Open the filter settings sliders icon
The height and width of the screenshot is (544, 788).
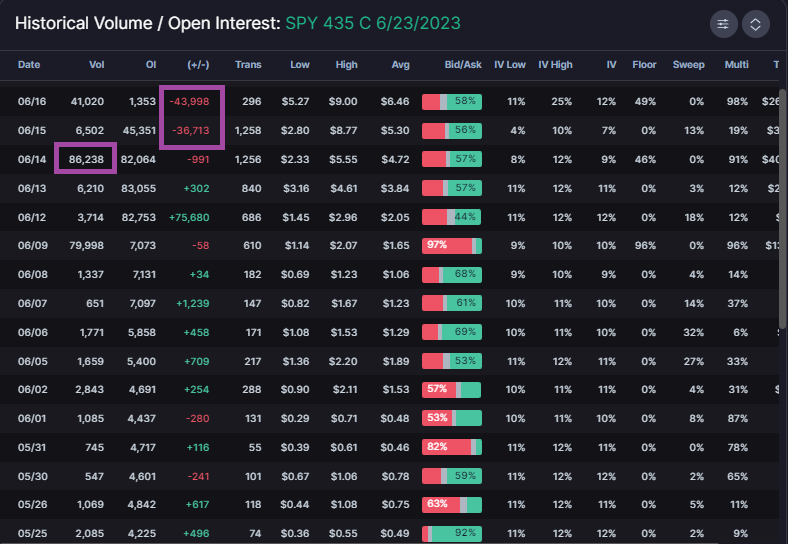click(x=723, y=24)
